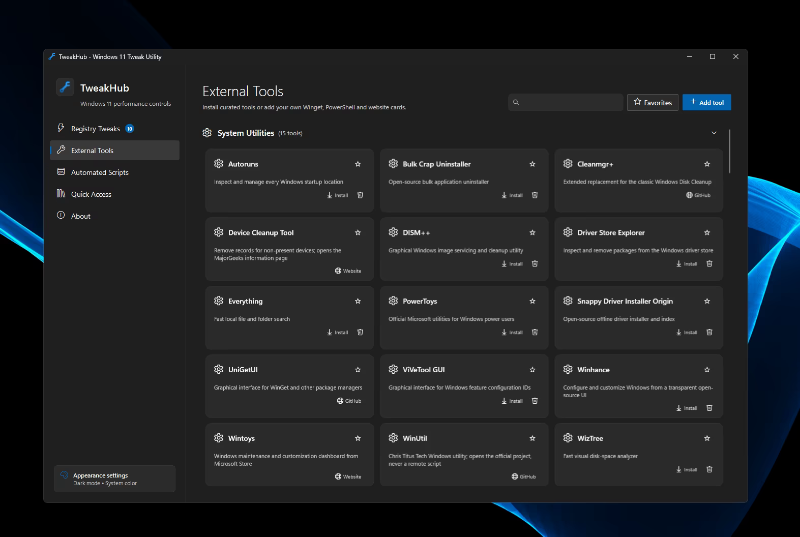Viewport: 800px width, 537px height.
Task: Star the WinUtil card
Action: click(532, 439)
